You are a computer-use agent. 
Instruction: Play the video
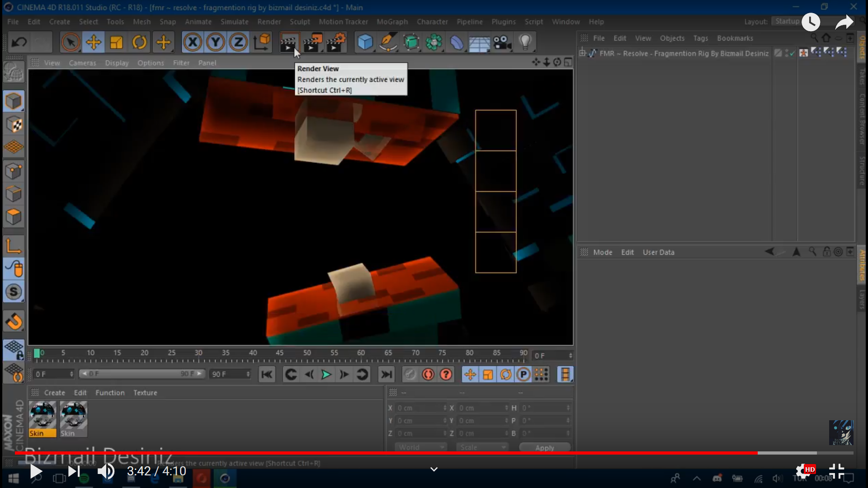35,471
